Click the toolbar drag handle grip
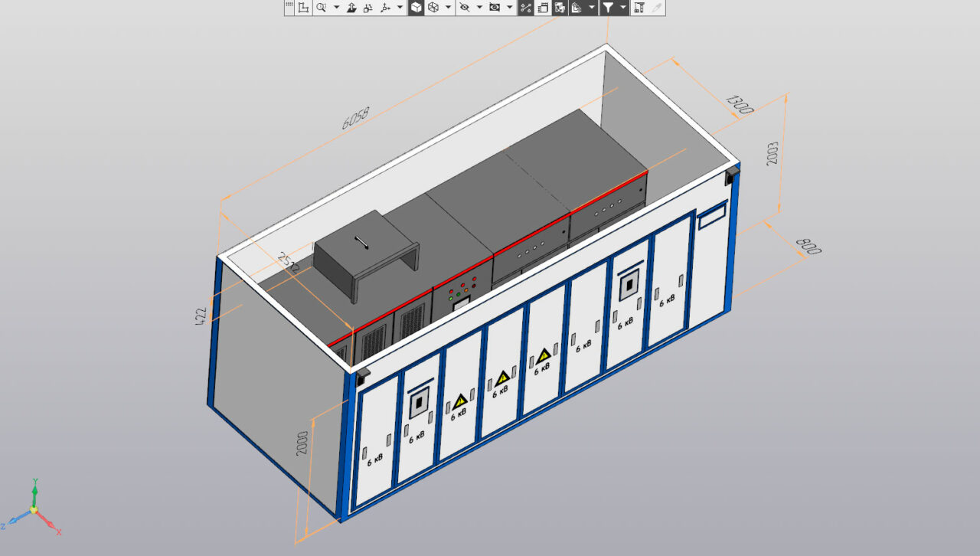Screen dimensions: 980x556 click(x=289, y=8)
